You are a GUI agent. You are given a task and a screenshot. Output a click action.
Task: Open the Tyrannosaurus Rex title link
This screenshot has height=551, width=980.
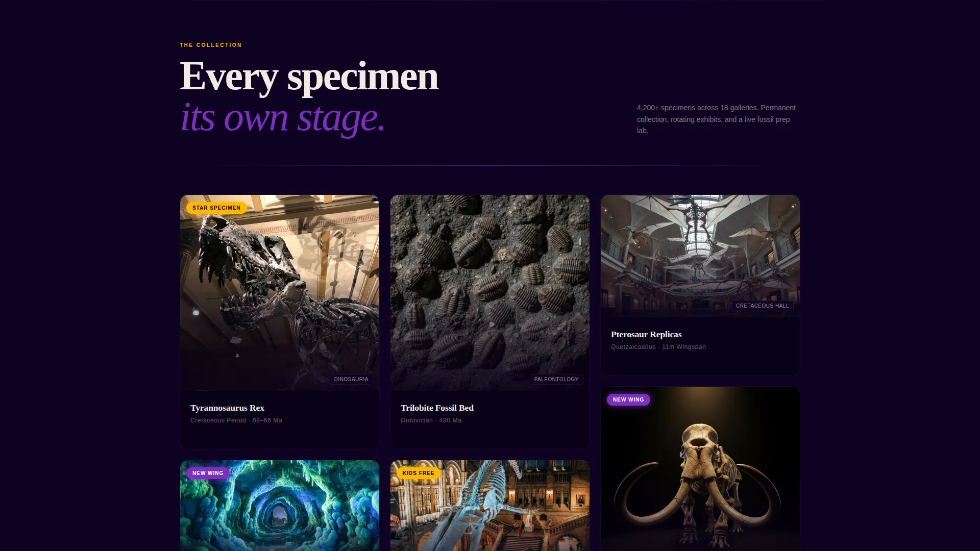pos(227,408)
